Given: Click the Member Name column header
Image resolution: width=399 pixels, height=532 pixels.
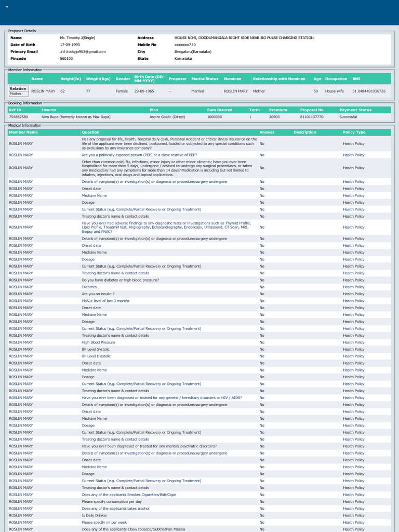Looking at the screenshot, I should 23,132.
